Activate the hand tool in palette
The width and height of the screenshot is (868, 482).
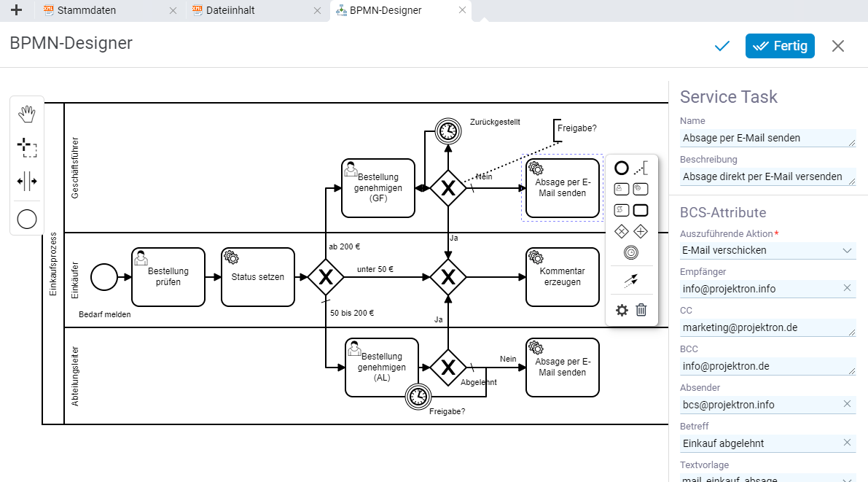26,114
